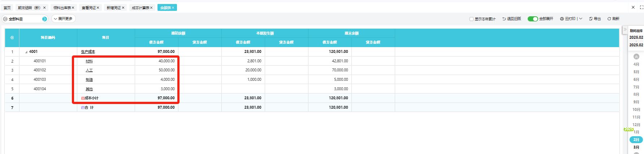Click the table settings gear icon
This screenshot has width=644, height=154.
pyautogui.click(x=12, y=38)
